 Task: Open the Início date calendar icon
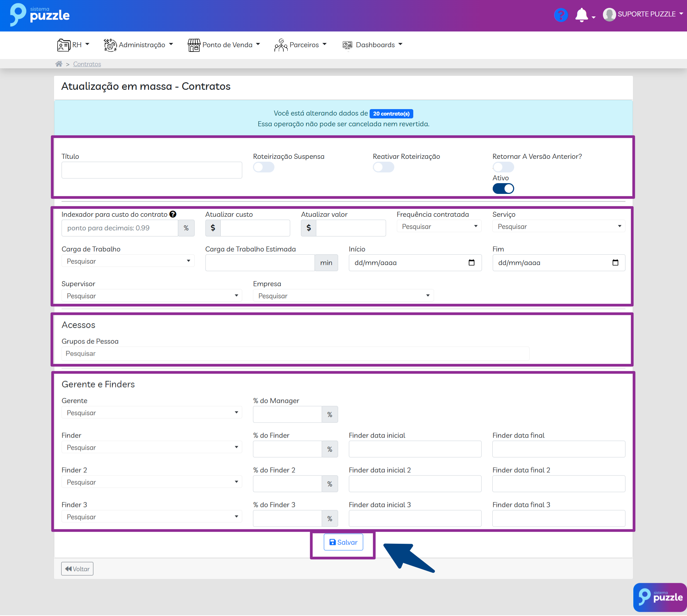(472, 263)
